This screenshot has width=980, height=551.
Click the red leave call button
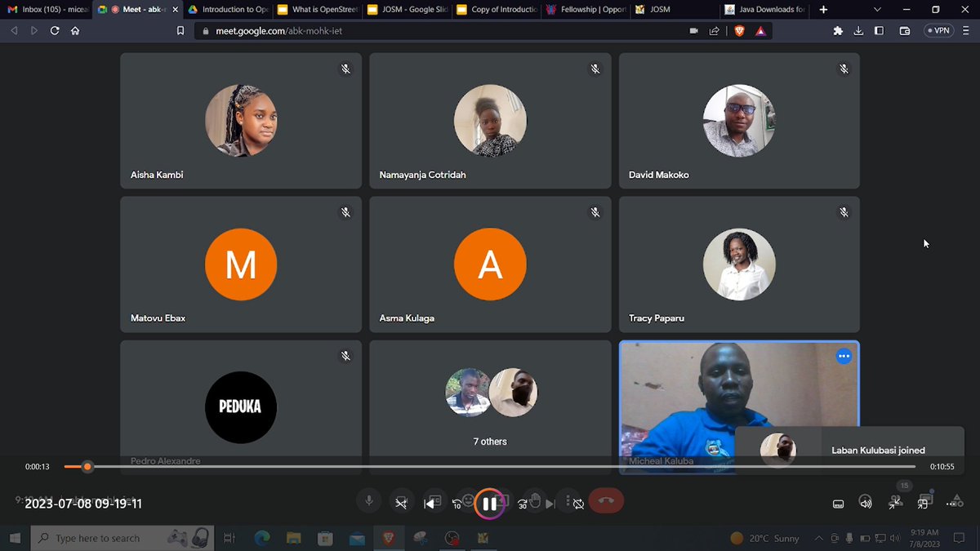click(x=606, y=501)
